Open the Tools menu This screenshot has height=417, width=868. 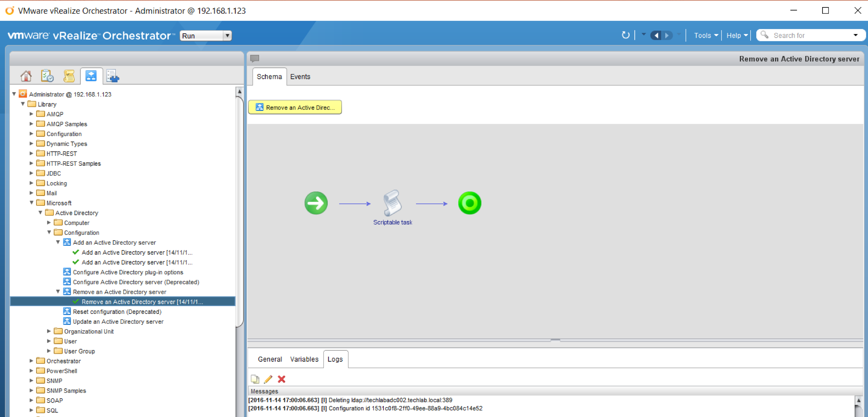(x=706, y=35)
